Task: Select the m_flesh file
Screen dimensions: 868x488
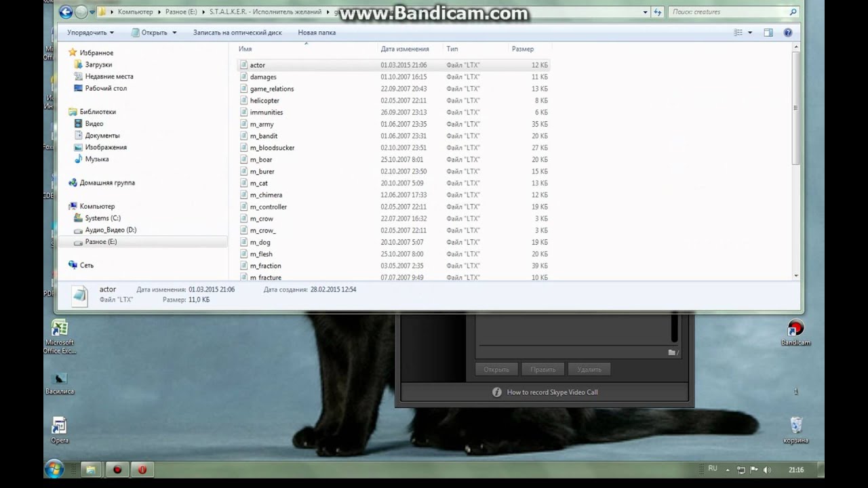Action: [x=261, y=254]
